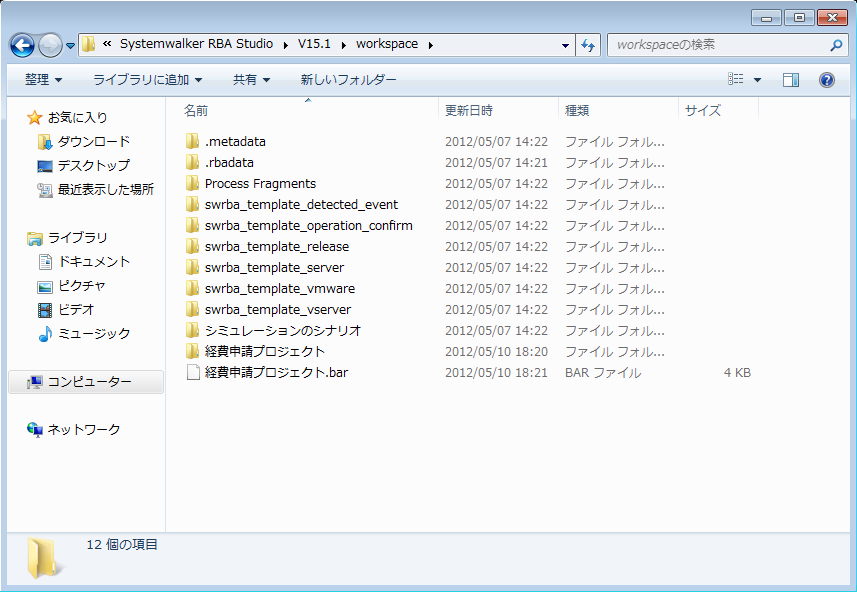857x592 pixels.
Task: Click the date 2012/05/10 18:20
Action: pyautogui.click(x=496, y=351)
